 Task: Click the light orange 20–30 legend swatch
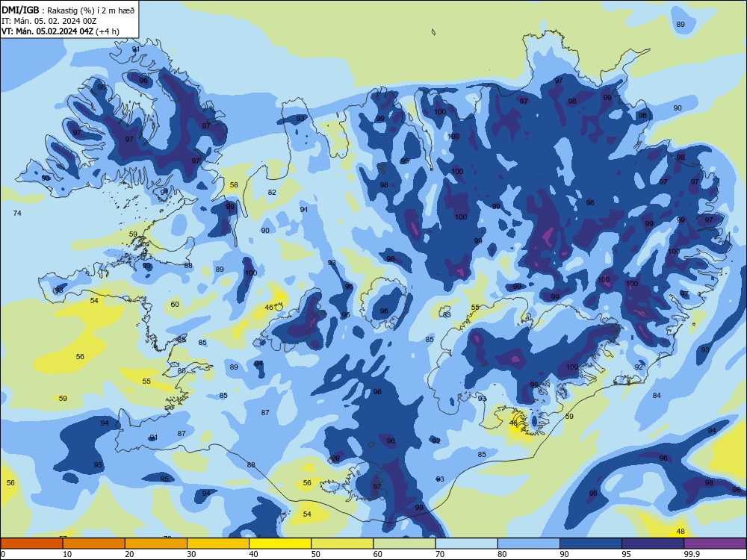coord(156,544)
